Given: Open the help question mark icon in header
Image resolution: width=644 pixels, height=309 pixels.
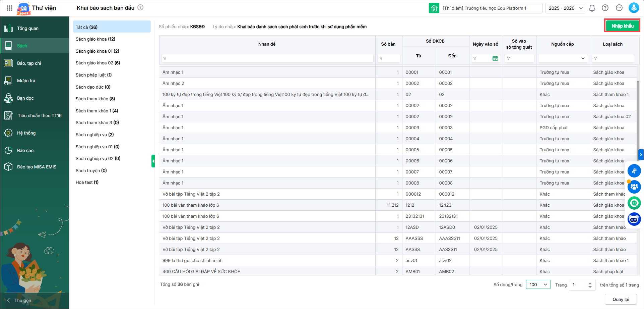Looking at the screenshot, I should click(605, 8).
